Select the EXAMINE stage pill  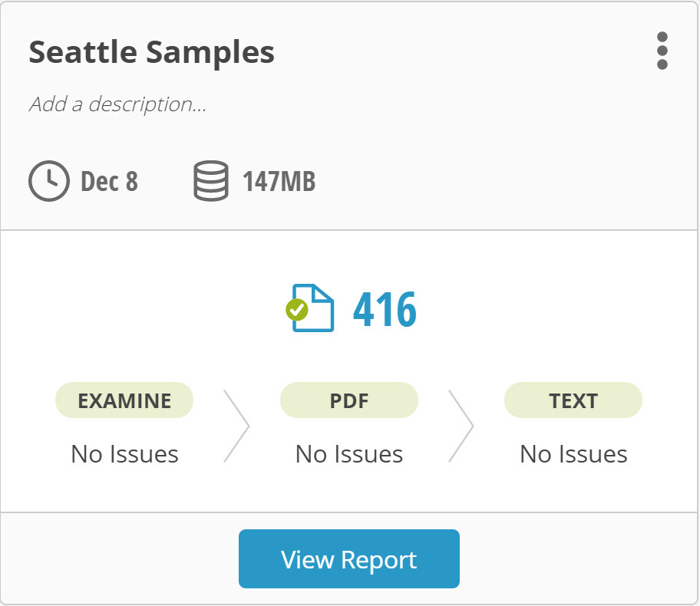(124, 400)
